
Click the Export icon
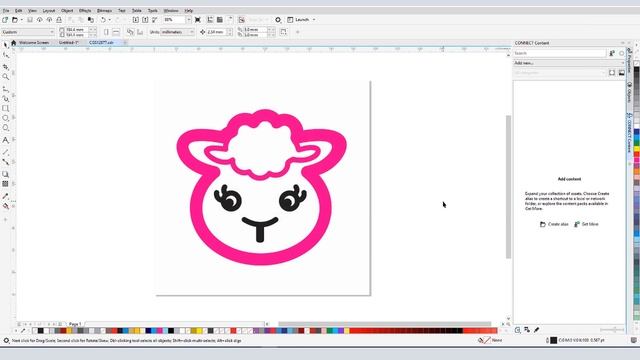pos(145,20)
